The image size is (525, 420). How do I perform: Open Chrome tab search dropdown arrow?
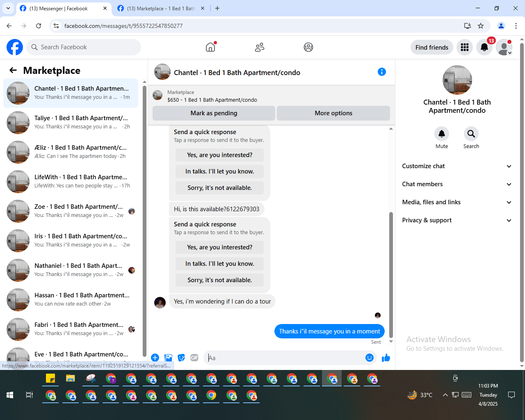pos(8,8)
